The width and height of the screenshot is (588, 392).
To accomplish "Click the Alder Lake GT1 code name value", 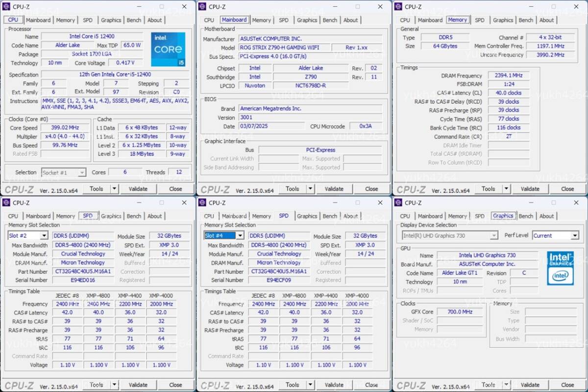I will (x=460, y=273).
